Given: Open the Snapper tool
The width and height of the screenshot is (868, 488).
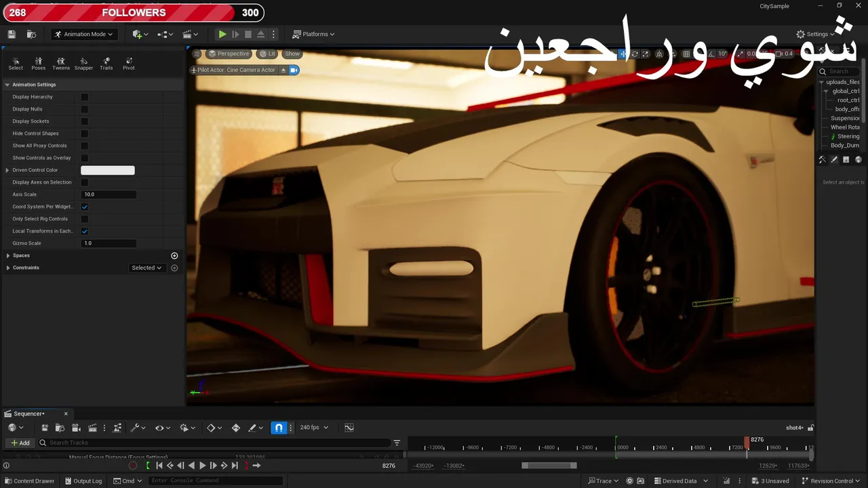Looking at the screenshot, I should 83,64.
